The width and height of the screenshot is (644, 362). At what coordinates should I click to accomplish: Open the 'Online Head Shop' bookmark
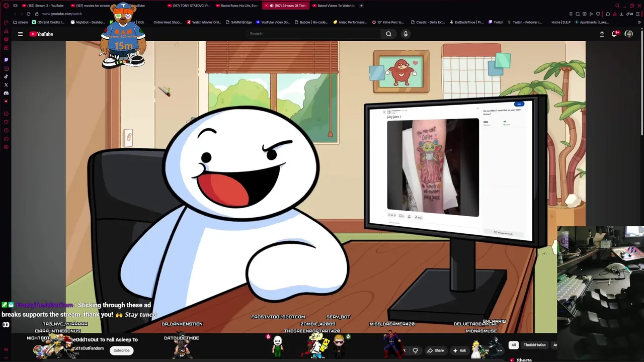(x=168, y=22)
